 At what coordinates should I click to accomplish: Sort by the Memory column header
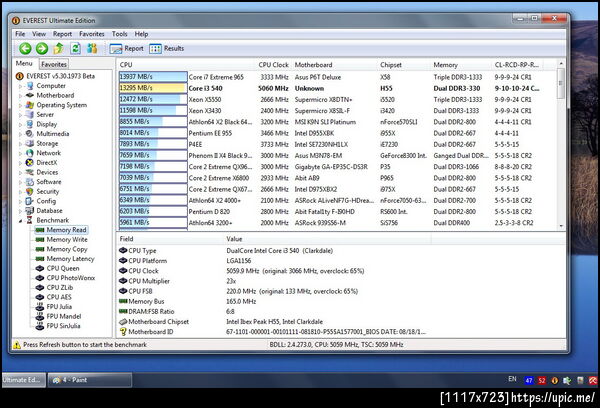point(461,65)
